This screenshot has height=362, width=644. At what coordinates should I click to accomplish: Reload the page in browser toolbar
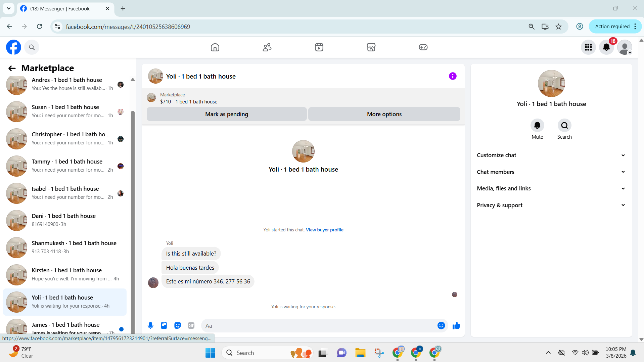coord(39,27)
